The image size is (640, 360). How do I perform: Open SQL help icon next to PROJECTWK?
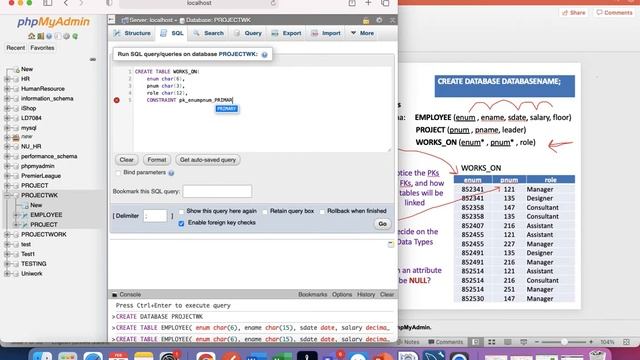264,55
